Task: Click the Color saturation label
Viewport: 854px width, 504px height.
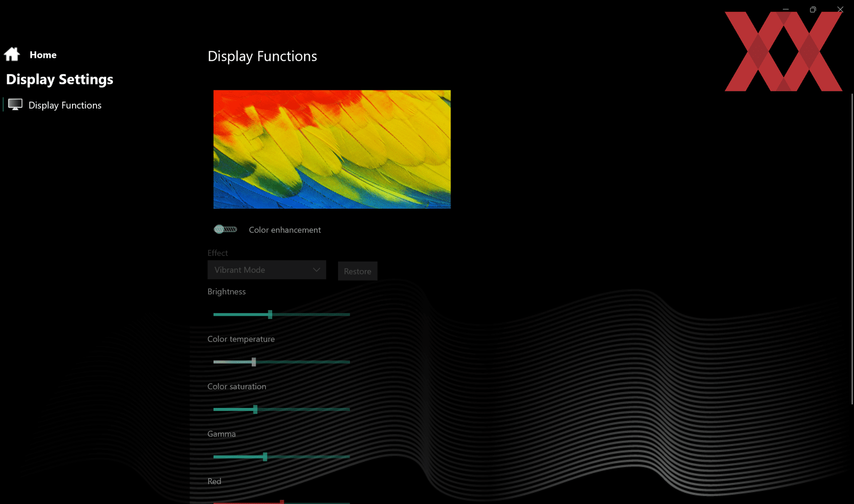Action: point(237,387)
